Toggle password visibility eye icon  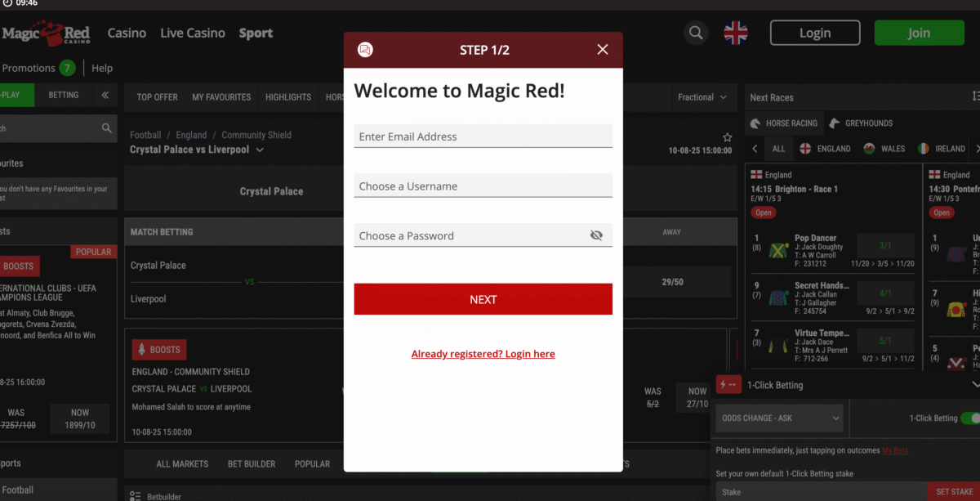click(596, 235)
